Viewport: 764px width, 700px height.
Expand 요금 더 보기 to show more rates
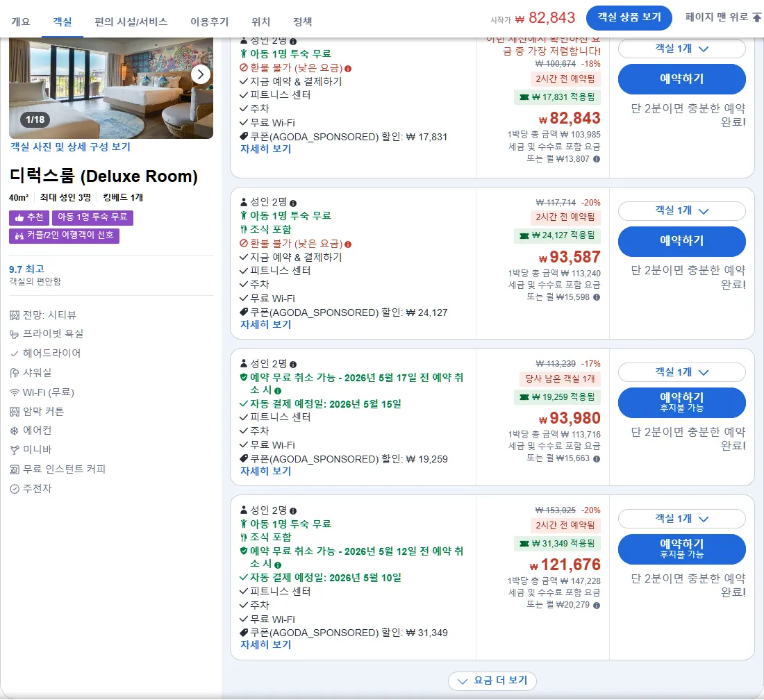492,681
